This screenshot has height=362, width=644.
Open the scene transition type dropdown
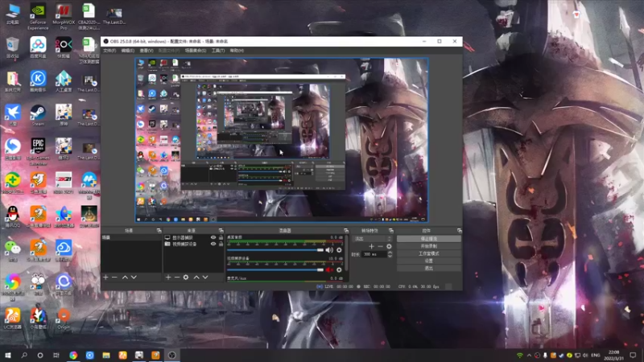[x=373, y=238]
